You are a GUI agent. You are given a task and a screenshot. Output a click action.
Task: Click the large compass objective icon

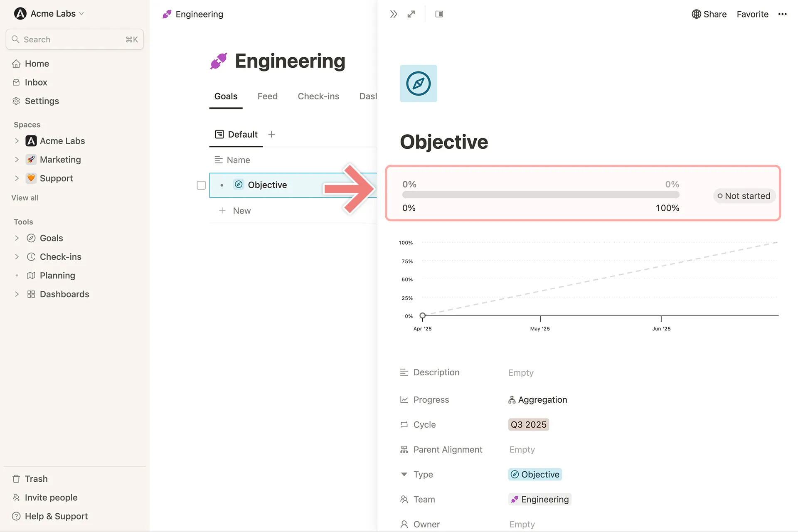point(418,84)
